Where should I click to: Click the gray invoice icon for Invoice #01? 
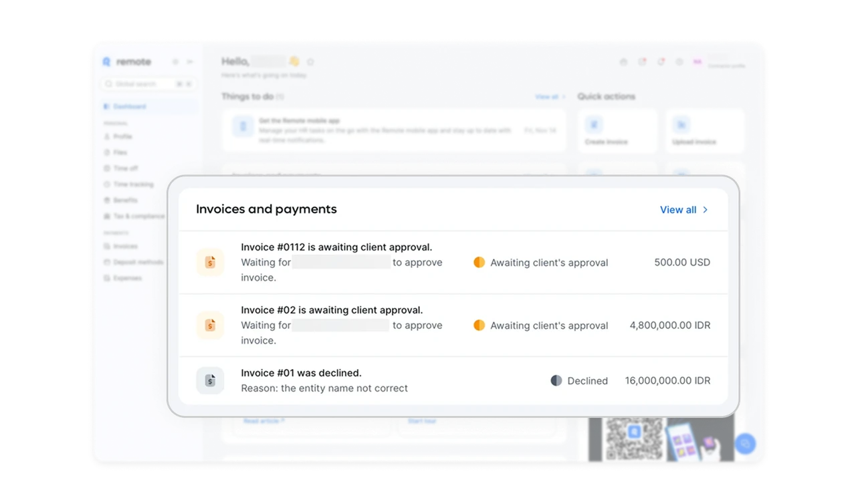click(x=210, y=380)
